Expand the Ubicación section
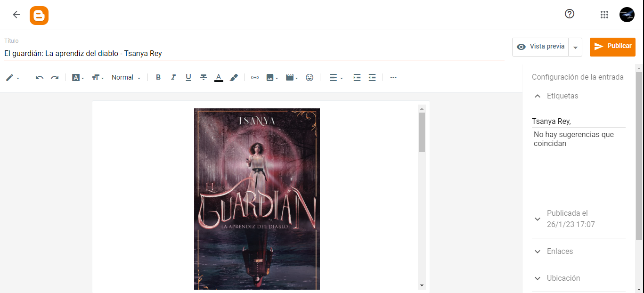This screenshot has width=644, height=293. (579, 278)
